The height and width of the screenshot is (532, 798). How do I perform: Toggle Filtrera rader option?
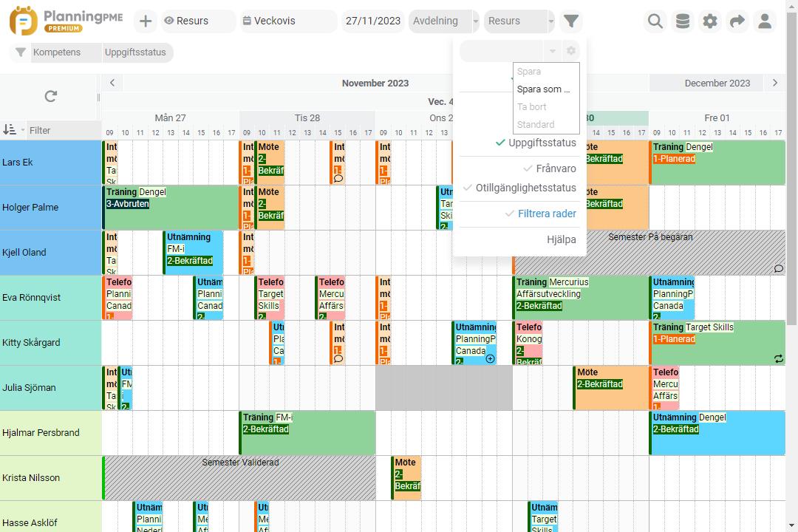point(540,214)
